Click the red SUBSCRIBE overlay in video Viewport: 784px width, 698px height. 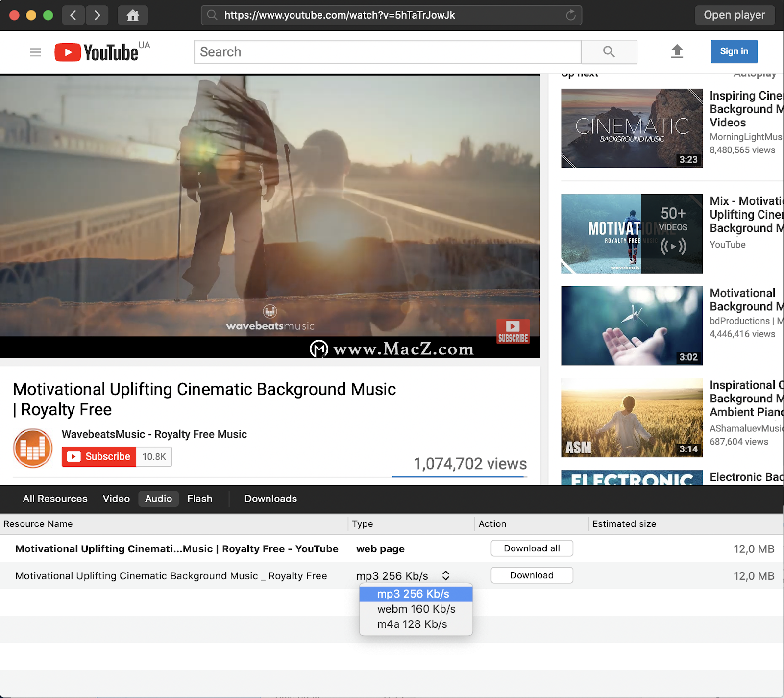click(513, 331)
